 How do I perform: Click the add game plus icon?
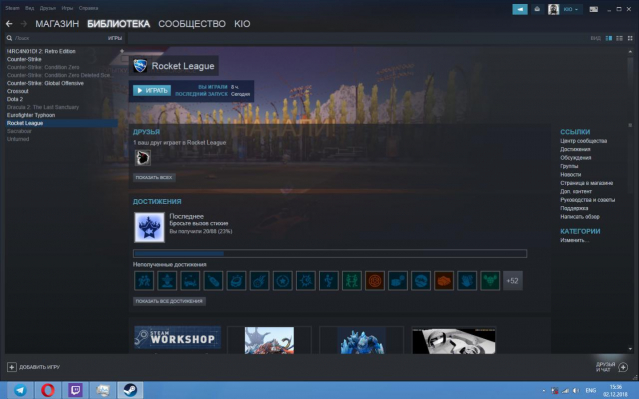[12, 367]
